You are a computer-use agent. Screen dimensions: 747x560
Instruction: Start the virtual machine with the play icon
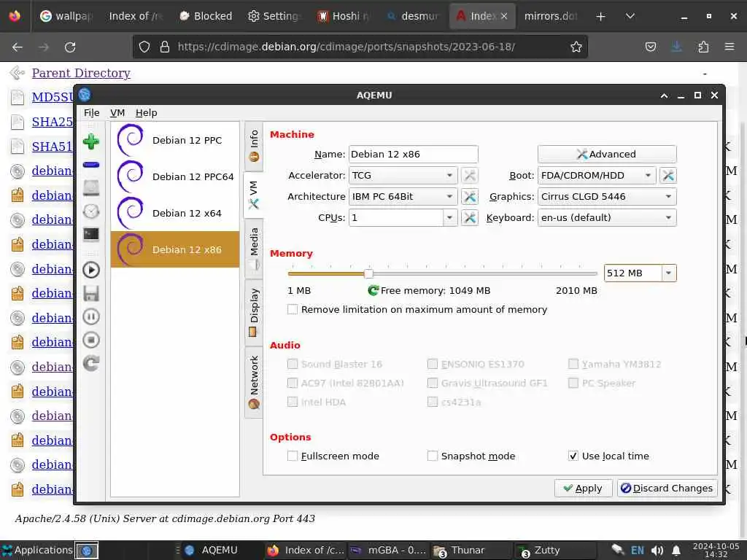click(x=91, y=270)
